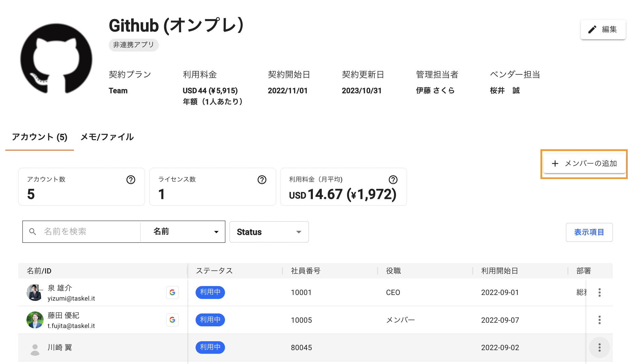
Task: Click 泉 雄介 profile avatar
Action: pos(35,292)
